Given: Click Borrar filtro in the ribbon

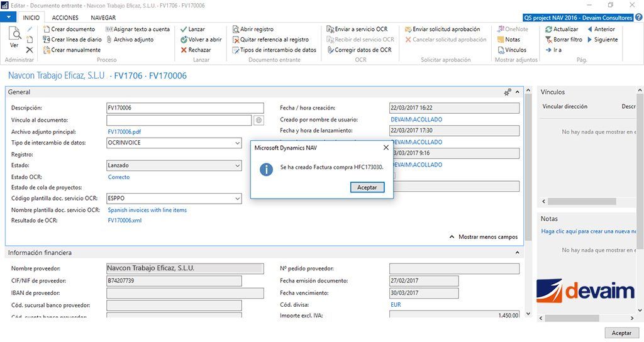Looking at the screenshot, I should (x=563, y=40).
